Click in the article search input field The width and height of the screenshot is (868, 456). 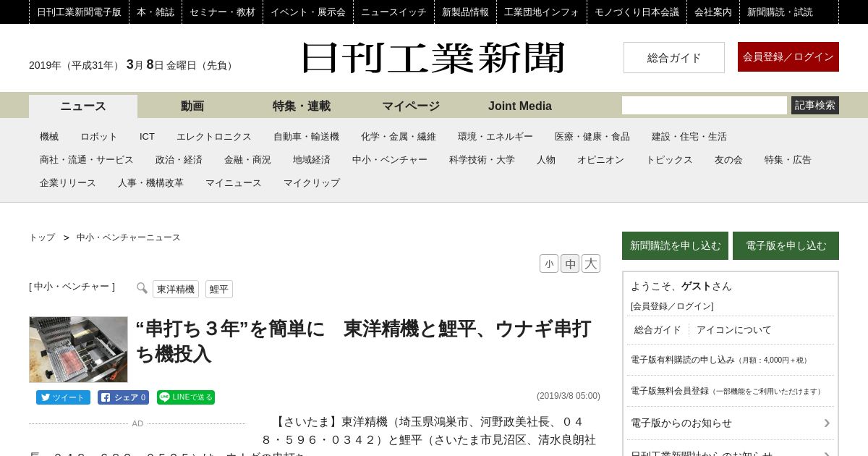[705, 105]
